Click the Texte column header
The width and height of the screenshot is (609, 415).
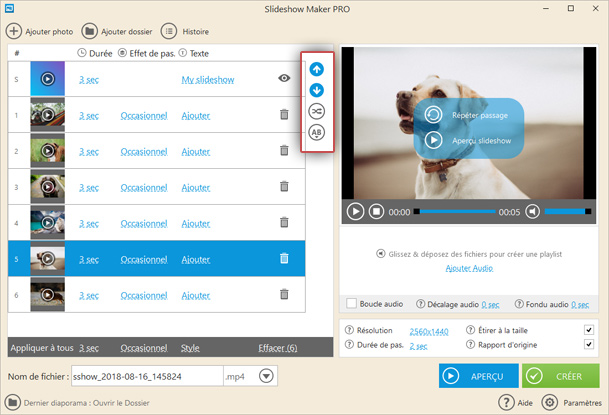coord(194,53)
